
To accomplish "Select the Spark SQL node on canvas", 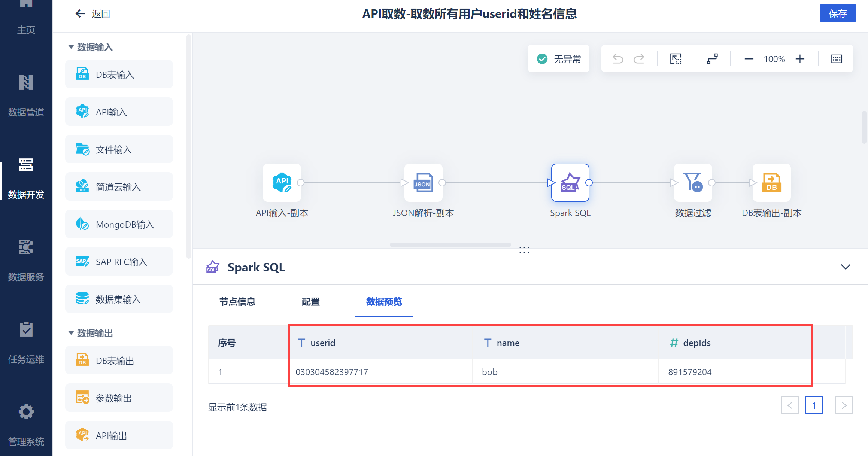I will [x=570, y=183].
